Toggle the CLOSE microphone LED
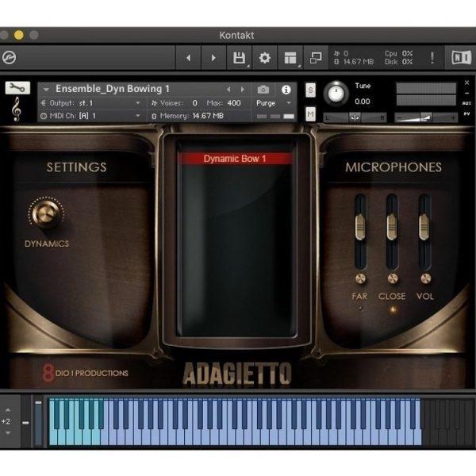 tap(393, 309)
